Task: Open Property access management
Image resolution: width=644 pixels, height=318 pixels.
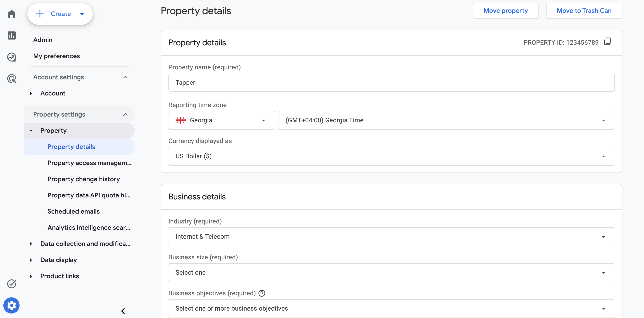Action: (90, 163)
